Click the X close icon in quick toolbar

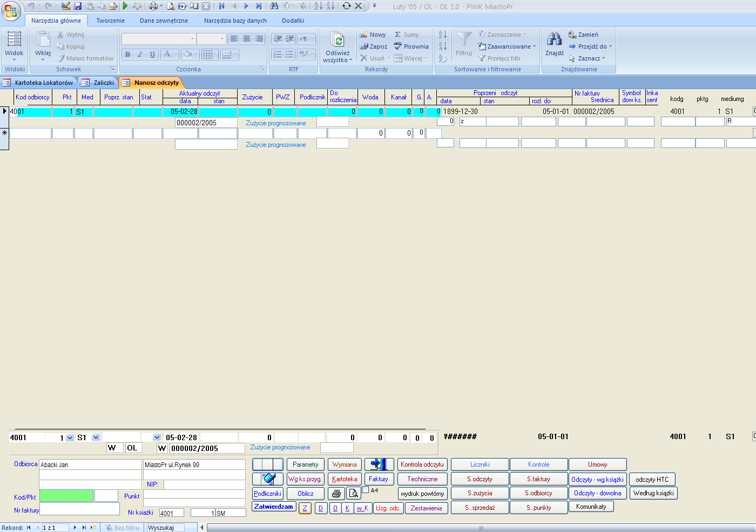(358, 6)
